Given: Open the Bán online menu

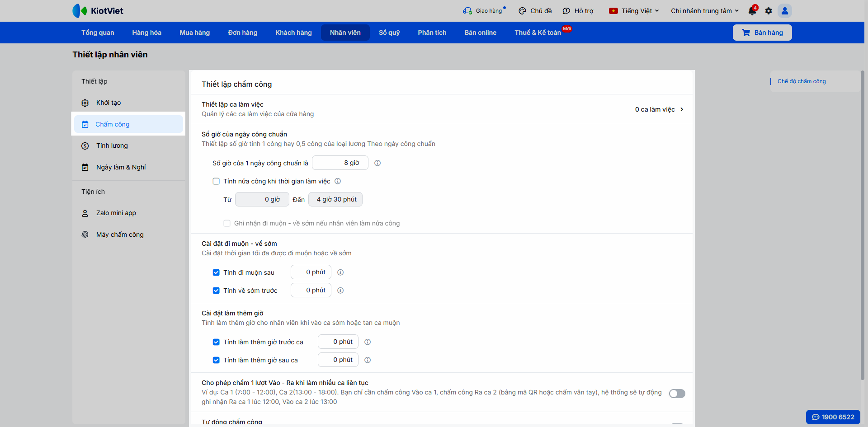Looking at the screenshot, I should click(481, 33).
